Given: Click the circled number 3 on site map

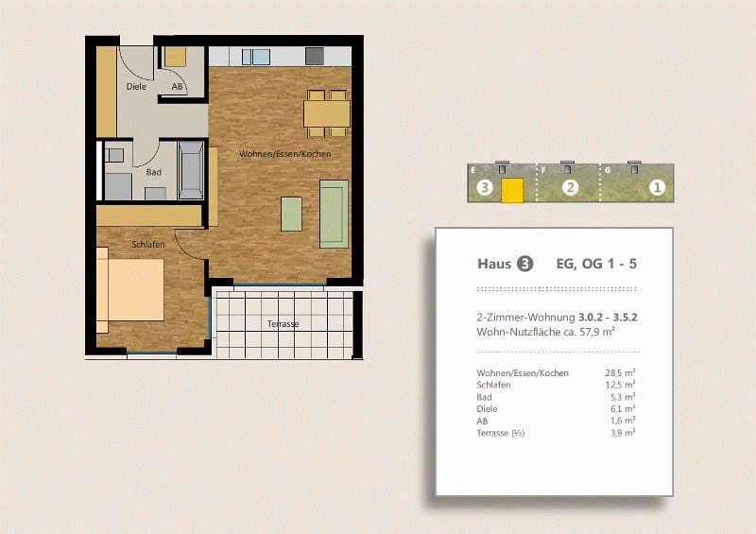Looking at the screenshot, I should pyautogui.click(x=485, y=187).
